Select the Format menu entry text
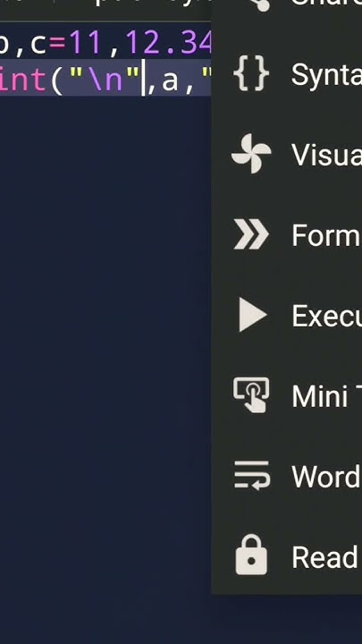This screenshot has height=644, width=362. point(326,235)
